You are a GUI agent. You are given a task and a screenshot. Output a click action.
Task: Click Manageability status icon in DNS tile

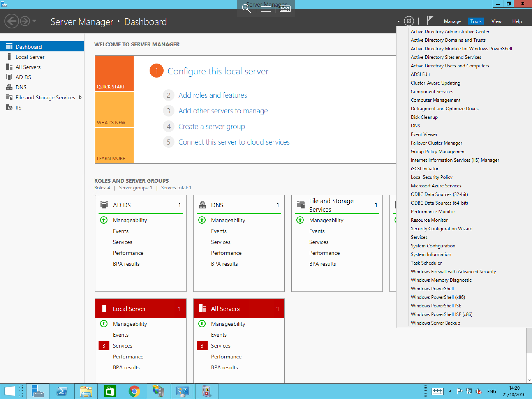click(x=202, y=220)
